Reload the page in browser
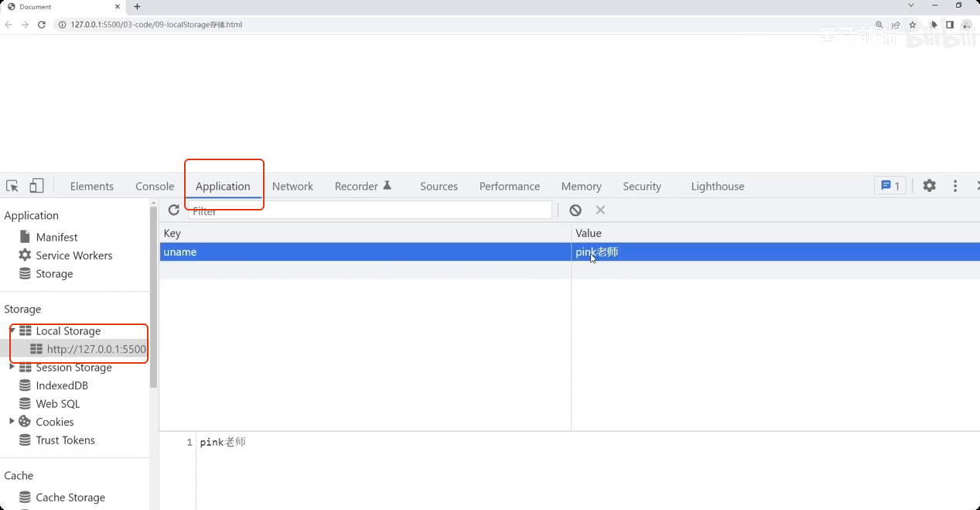Viewport: 980px width, 510px height. tap(42, 25)
